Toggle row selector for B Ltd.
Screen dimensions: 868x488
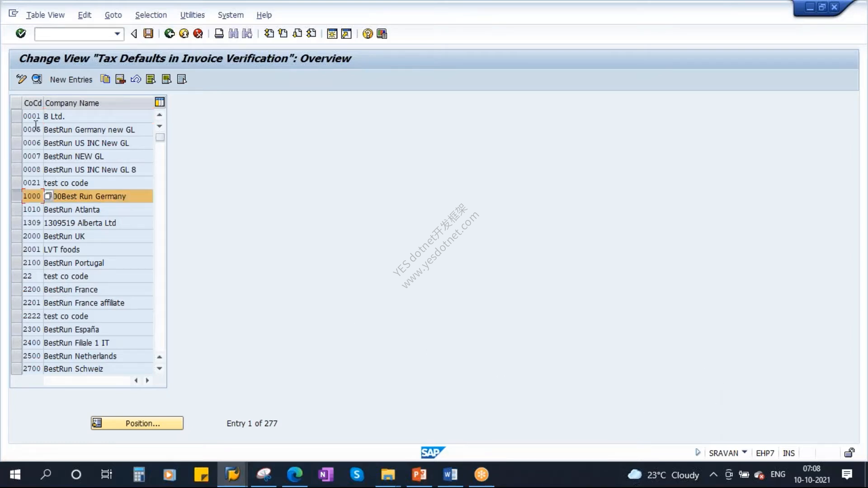coord(16,116)
